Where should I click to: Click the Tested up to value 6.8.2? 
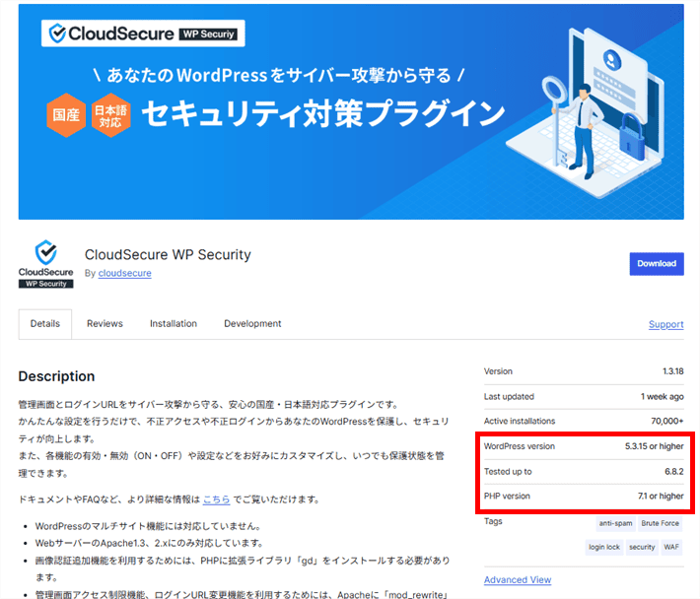[x=674, y=472]
